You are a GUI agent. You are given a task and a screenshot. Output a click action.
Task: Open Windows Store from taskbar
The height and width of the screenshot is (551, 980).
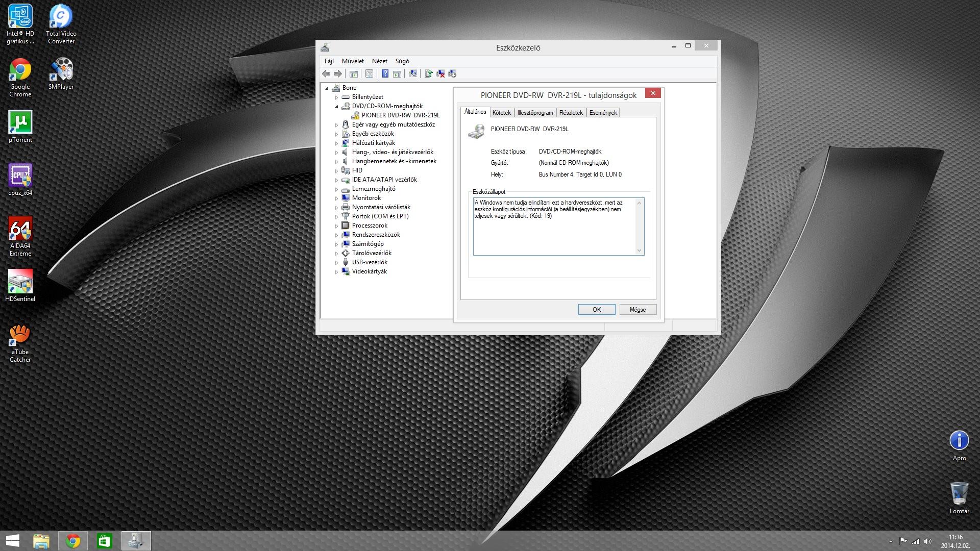(x=105, y=541)
